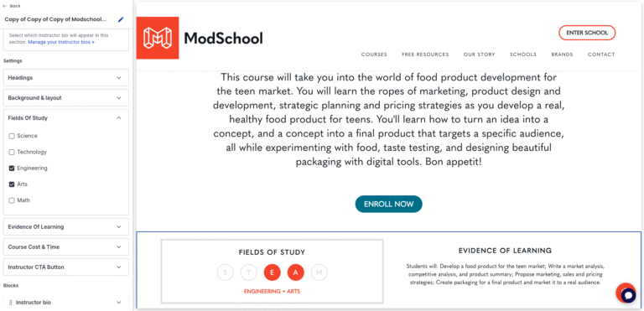The width and height of the screenshot is (644, 311).
Task: Enable the Science checkbox
Action: pyautogui.click(x=12, y=136)
